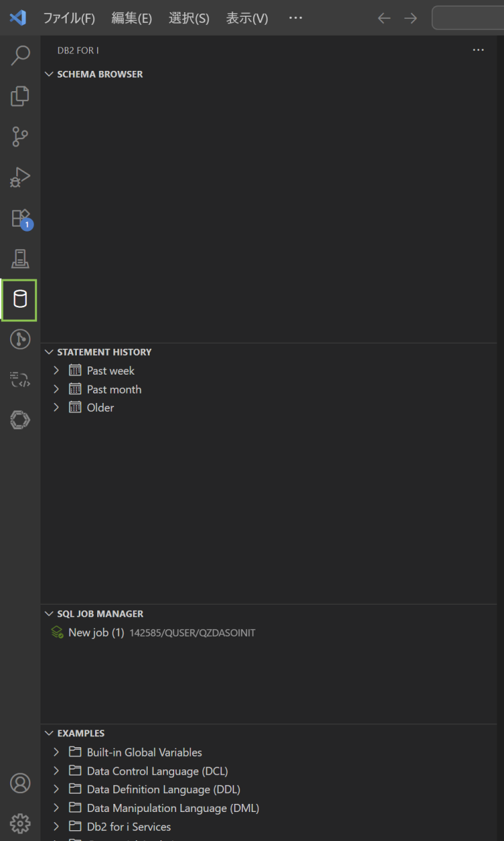The image size is (504, 841).
Task: Expand the Past week chevron
Action: click(57, 371)
